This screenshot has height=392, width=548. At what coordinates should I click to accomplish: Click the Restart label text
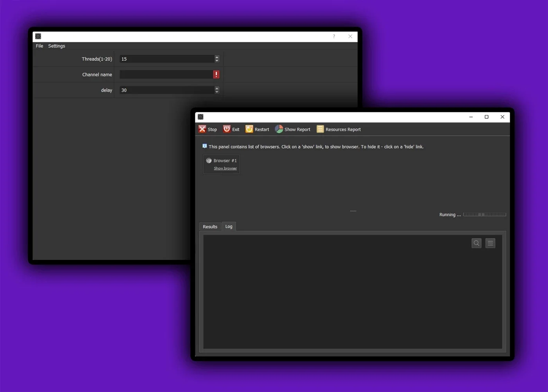(262, 130)
